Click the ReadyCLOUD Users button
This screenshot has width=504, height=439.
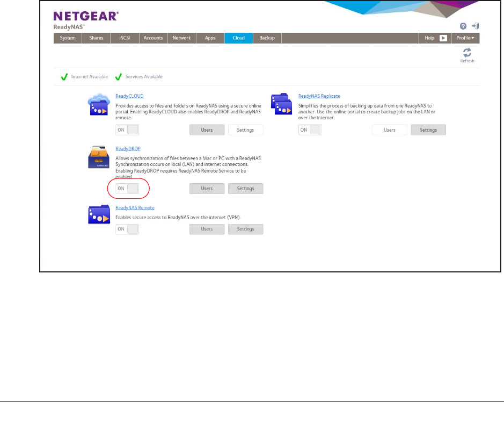(207, 129)
